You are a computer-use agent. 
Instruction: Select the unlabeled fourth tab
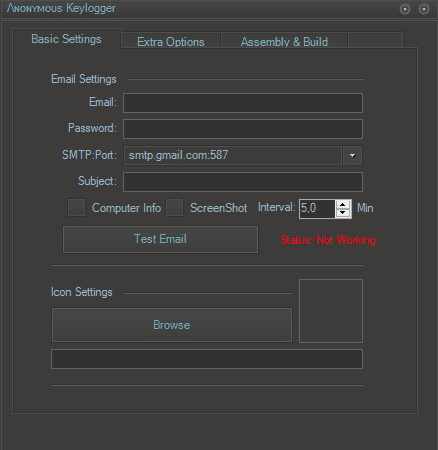pos(375,40)
